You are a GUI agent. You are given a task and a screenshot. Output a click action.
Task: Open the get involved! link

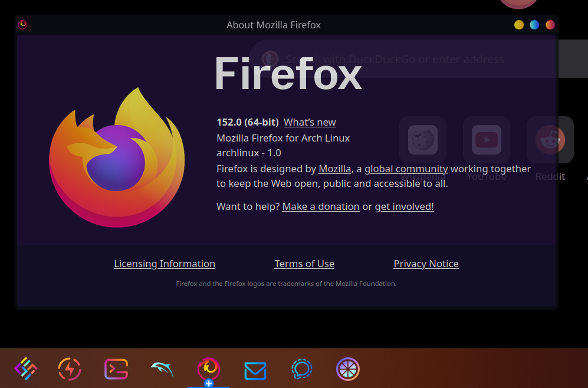404,206
